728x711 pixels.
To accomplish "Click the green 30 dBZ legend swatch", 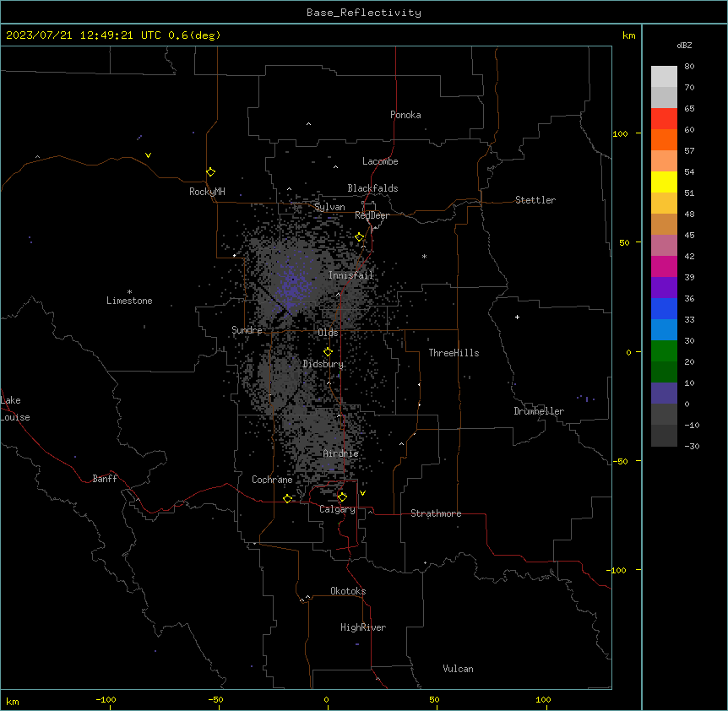I will 664,351.
